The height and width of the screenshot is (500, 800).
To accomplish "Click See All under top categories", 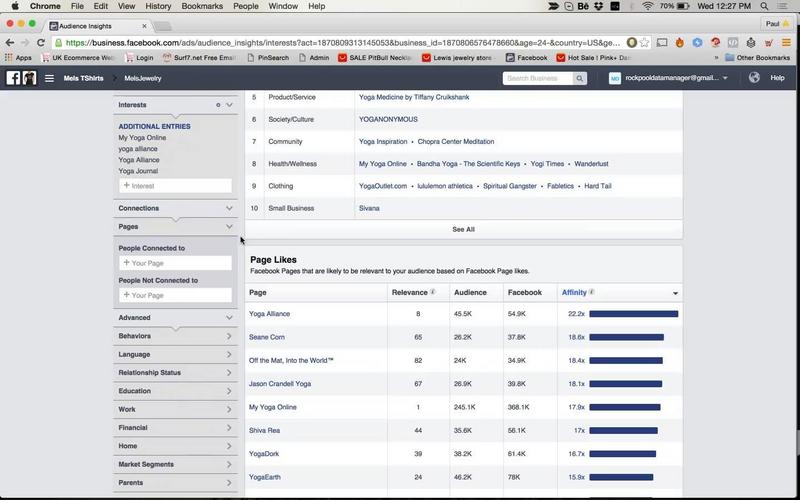I will pyautogui.click(x=463, y=230).
